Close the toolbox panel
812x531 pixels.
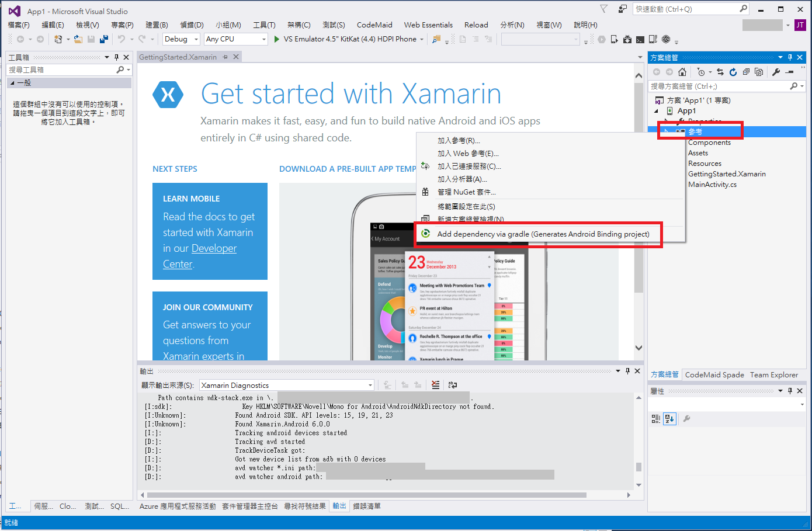pyautogui.click(x=126, y=57)
